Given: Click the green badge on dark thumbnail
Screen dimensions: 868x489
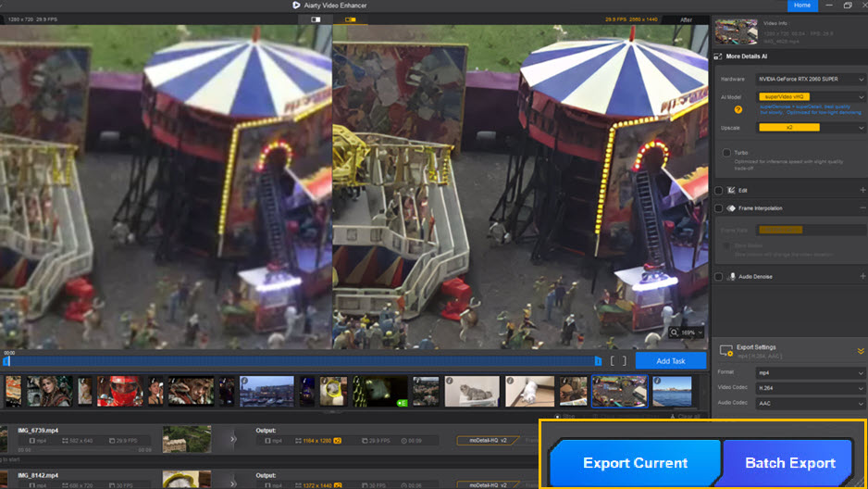Looking at the screenshot, I should point(402,403).
